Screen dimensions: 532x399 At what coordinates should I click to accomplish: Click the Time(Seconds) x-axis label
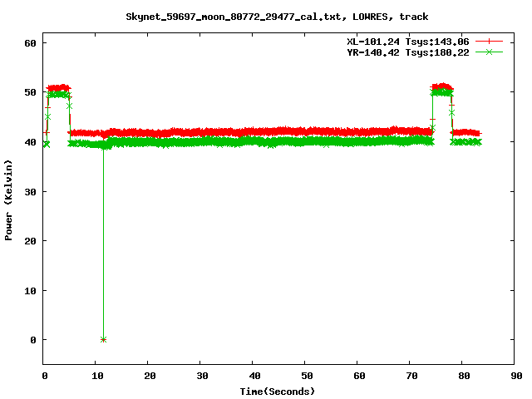(278, 392)
